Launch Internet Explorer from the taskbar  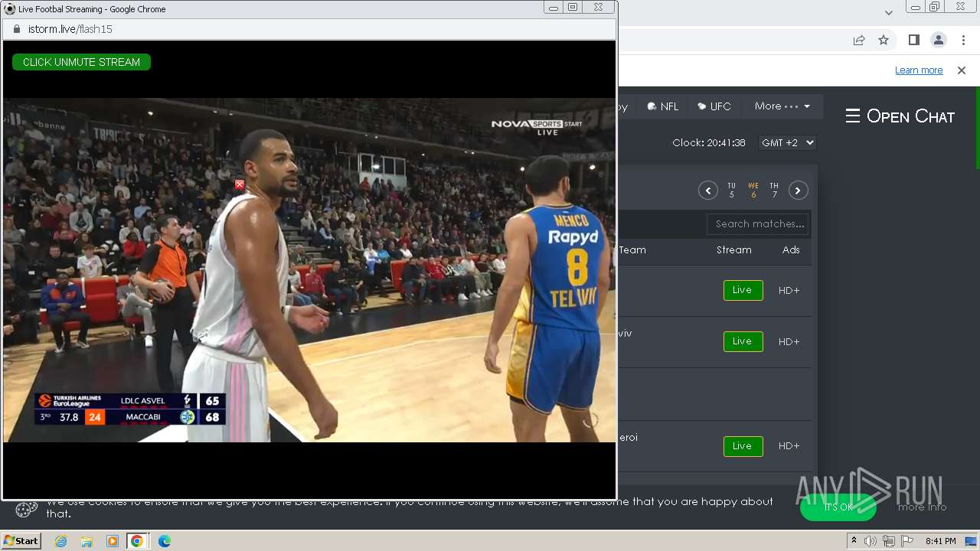[61, 541]
